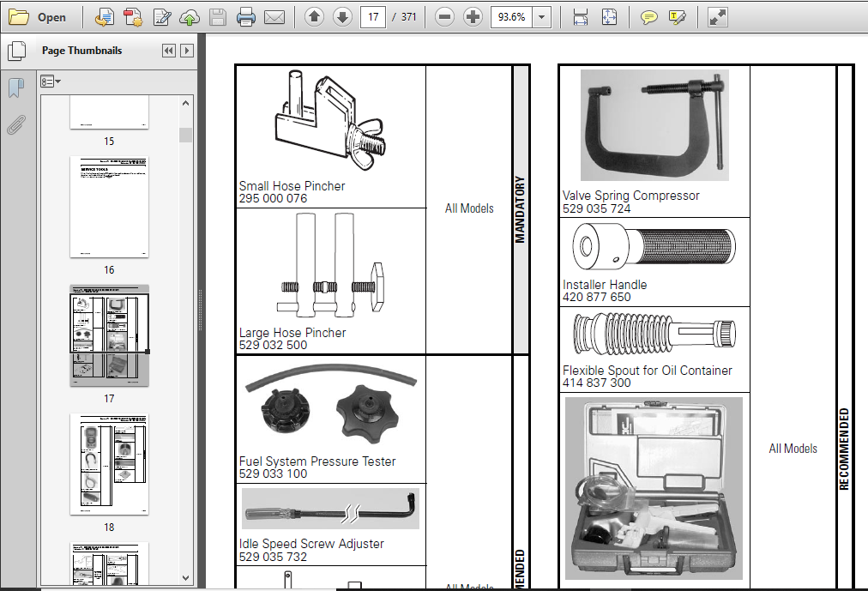Viewport: 868px width, 591px height.
Task: Click Flexible Spout for Oil Container
Action: pyautogui.click(x=647, y=371)
